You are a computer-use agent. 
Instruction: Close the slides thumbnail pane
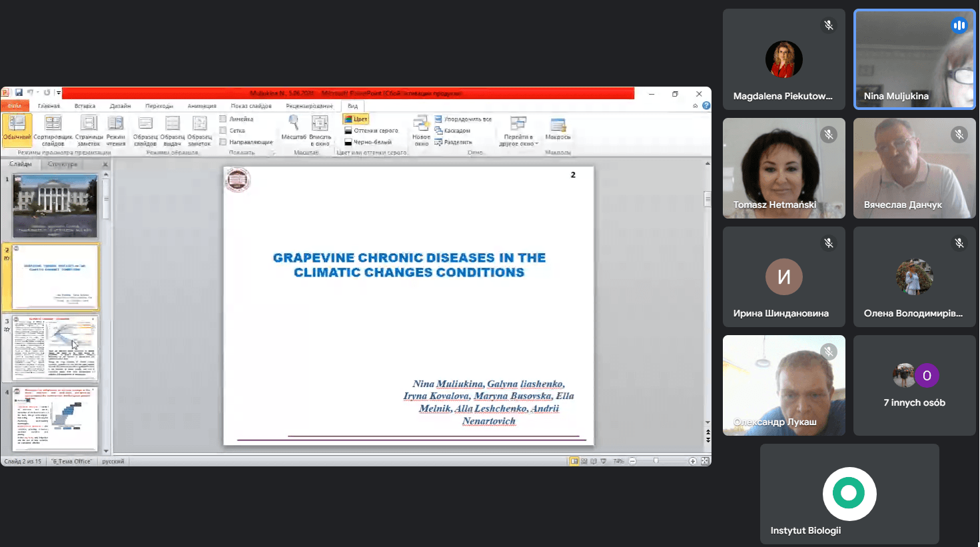105,164
